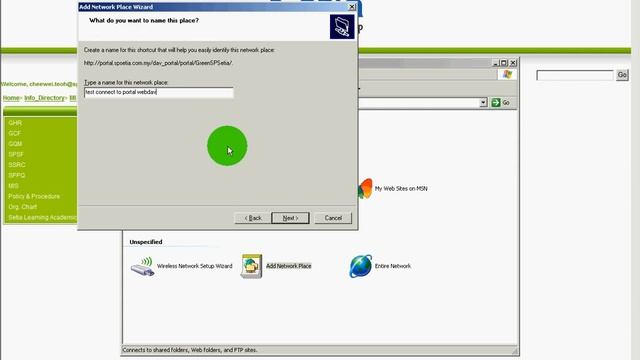
Task: Minimize the Explorer window
Action: pyautogui.click(x=495, y=63)
